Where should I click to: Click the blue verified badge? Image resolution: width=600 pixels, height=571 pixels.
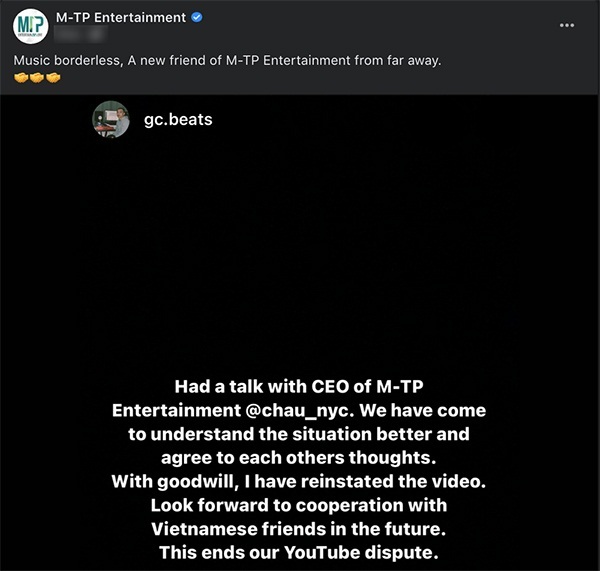tap(197, 18)
